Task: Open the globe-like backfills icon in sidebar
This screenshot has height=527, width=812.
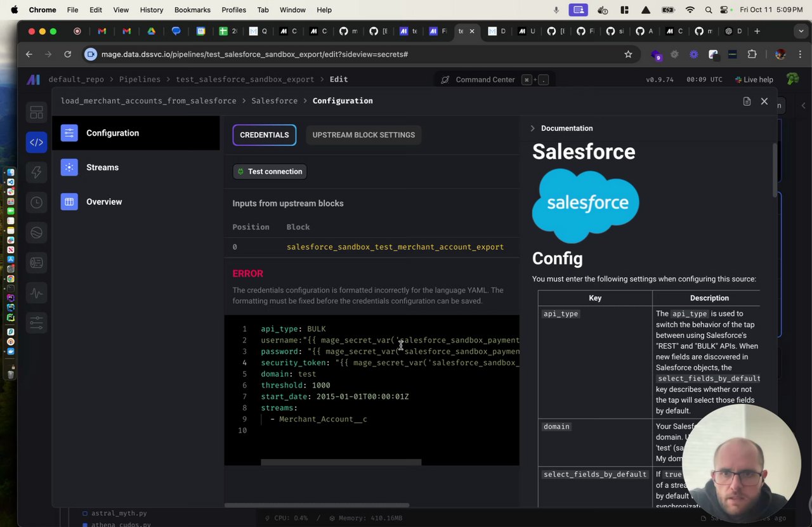Action: click(x=36, y=233)
